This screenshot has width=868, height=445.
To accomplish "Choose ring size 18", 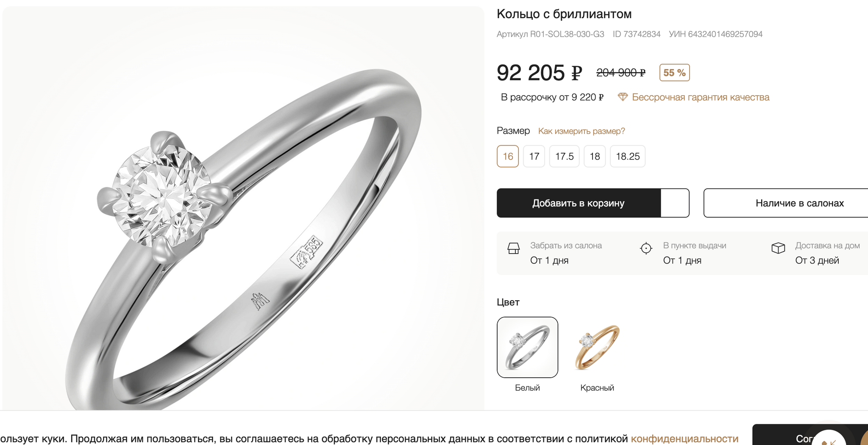I will coord(595,156).
